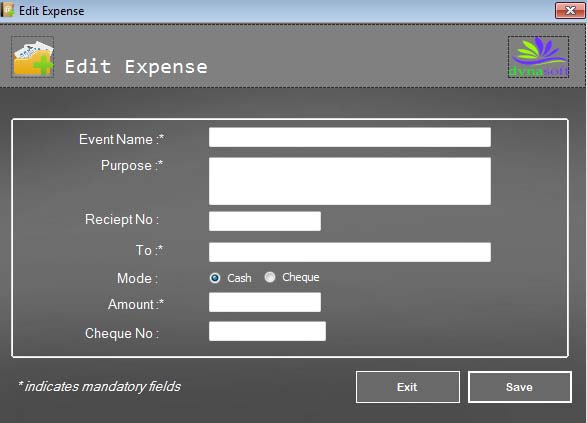Close the Edit Expense window
Viewport: 587px width, 423px height.
pos(569,10)
